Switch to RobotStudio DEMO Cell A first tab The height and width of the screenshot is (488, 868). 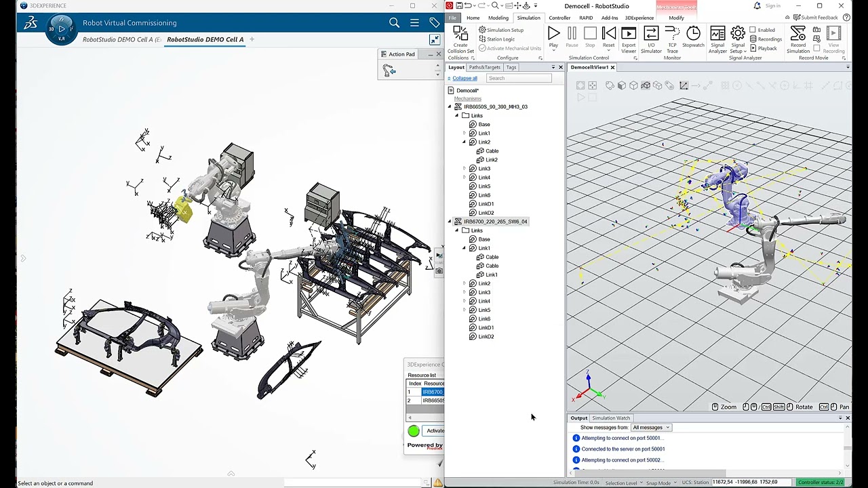click(x=121, y=39)
